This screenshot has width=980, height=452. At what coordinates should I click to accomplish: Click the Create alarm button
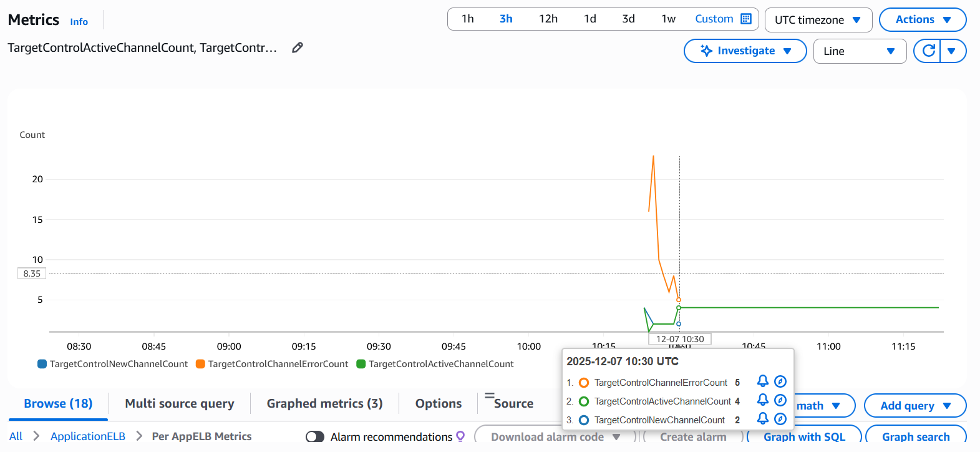point(693,436)
